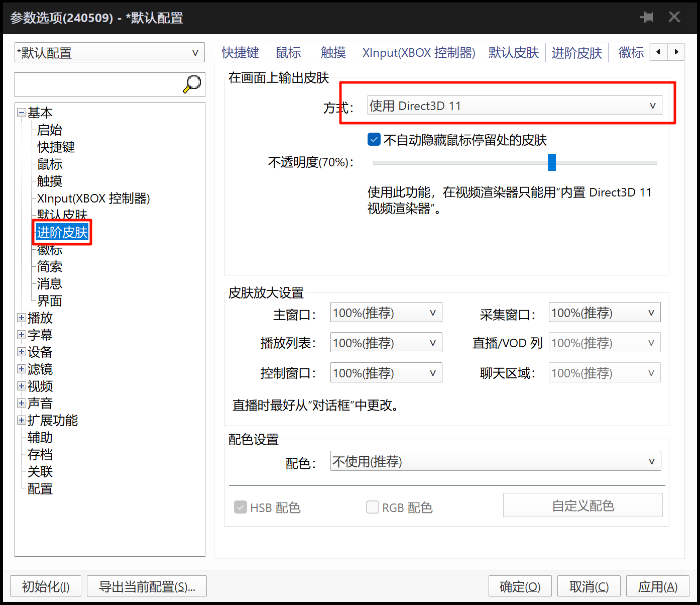This screenshot has height=605, width=700.
Task: Click the pin-window icon in title bar
Action: tap(647, 17)
